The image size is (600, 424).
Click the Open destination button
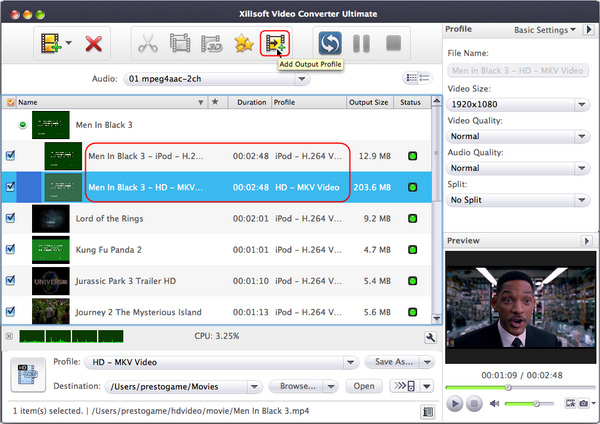364,386
